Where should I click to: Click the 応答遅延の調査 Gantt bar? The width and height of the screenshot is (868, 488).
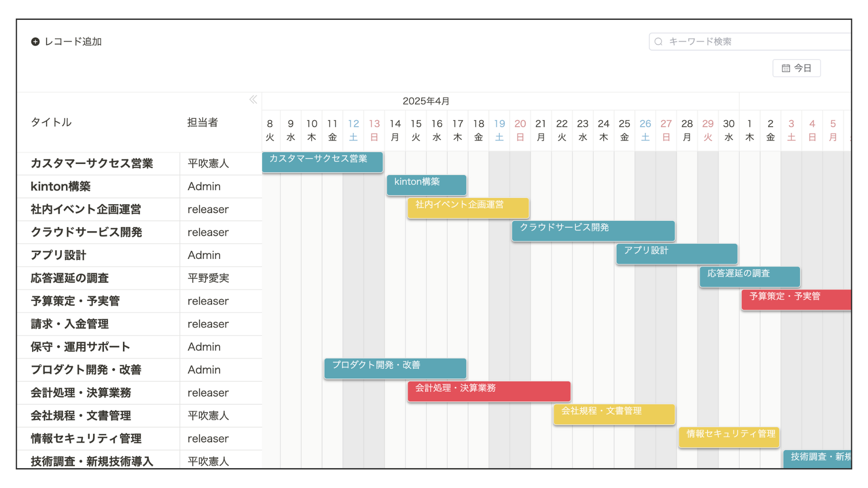[x=750, y=277]
